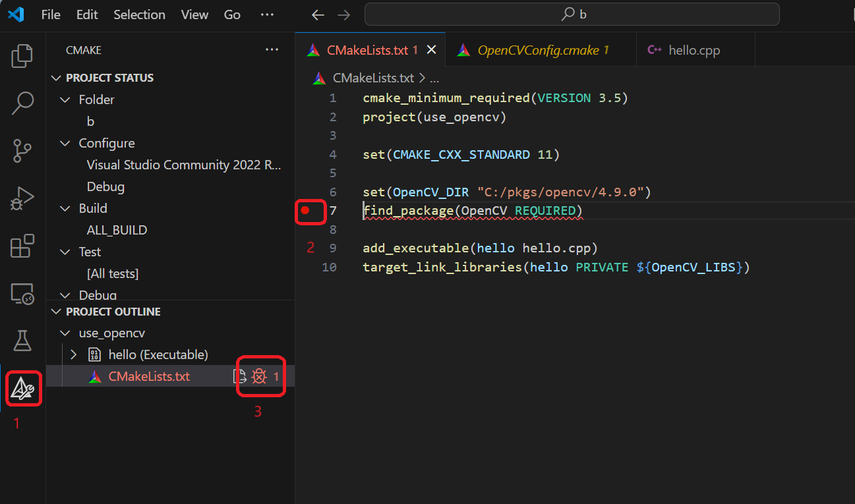This screenshot has height=504, width=855.
Task: Collapse the Configure tree section
Action: (65, 143)
